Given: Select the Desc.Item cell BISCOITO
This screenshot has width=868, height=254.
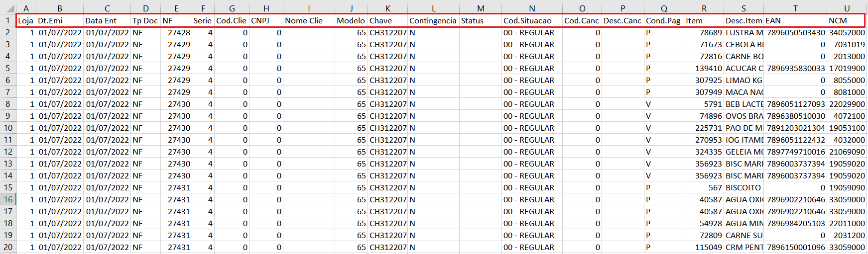Looking at the screenshot, I should point(744,187).
